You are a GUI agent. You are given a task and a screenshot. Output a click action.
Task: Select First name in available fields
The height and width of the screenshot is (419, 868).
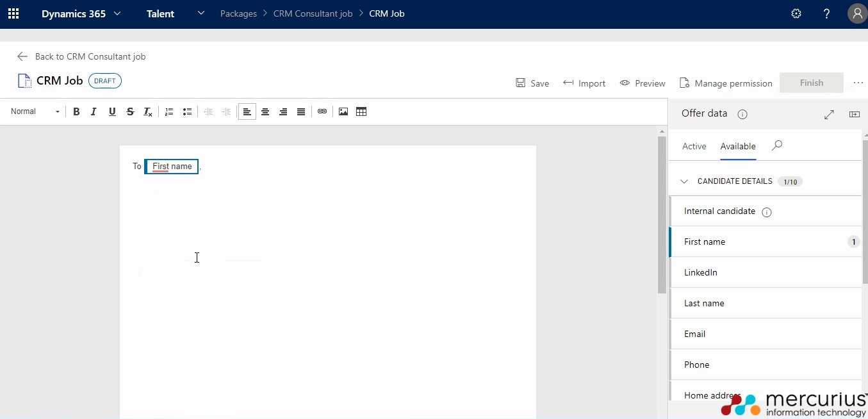(765, 242)
